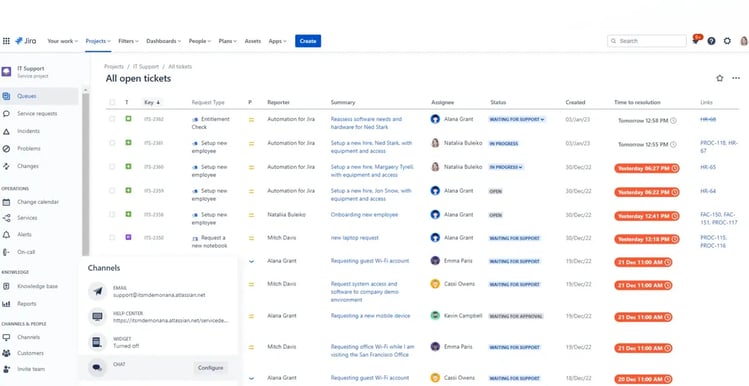Click the Knowledge base icon
The image size is (749, 386).
pos(6,286)
